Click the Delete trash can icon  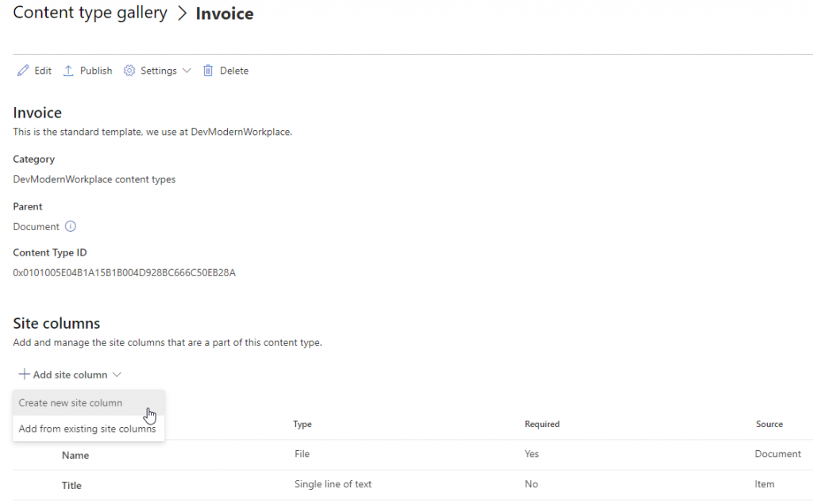tap(206, 70)
